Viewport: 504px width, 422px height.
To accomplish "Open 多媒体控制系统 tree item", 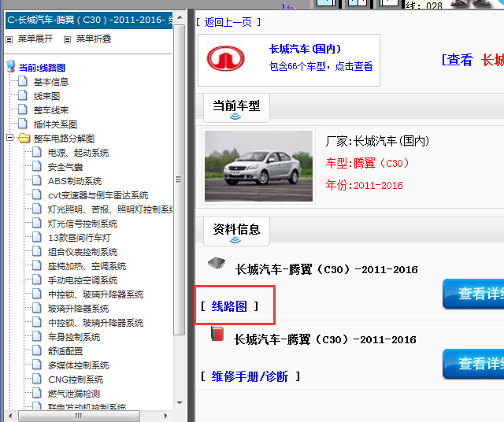I will click(x=79, y=365).
